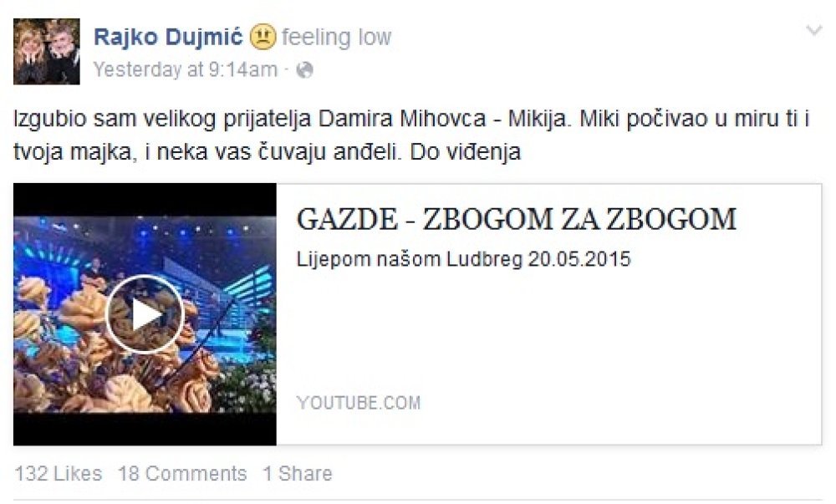Screen dimensions: 836x504
Task: Visit the YOUTUBE.COM source link
Action: point(359,403)
